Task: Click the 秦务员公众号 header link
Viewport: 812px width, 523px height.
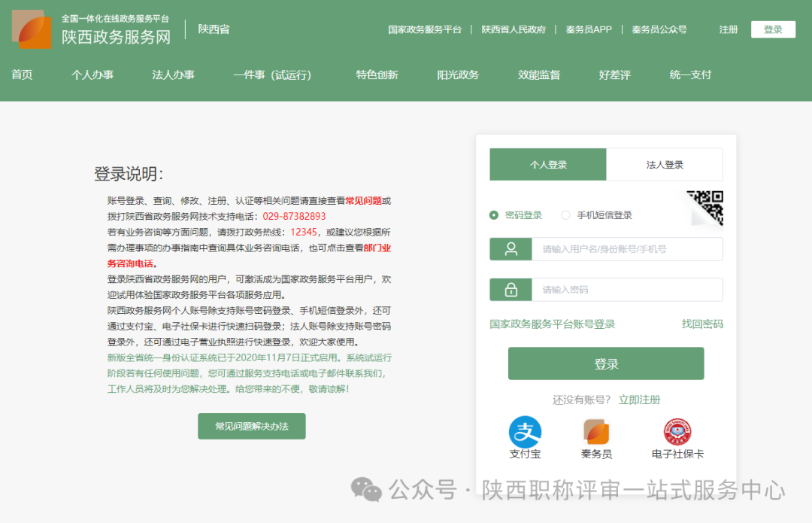Action: (659, 29)
